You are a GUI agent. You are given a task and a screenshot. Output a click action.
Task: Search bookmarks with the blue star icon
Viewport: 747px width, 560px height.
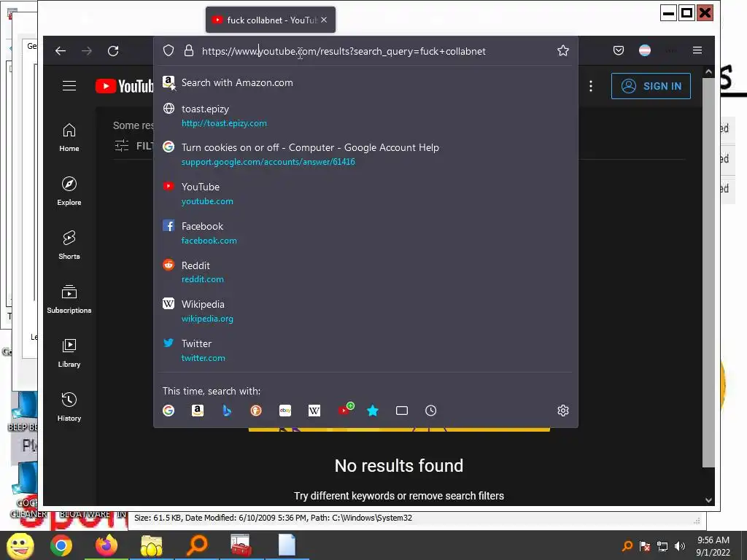click(373, 411)
